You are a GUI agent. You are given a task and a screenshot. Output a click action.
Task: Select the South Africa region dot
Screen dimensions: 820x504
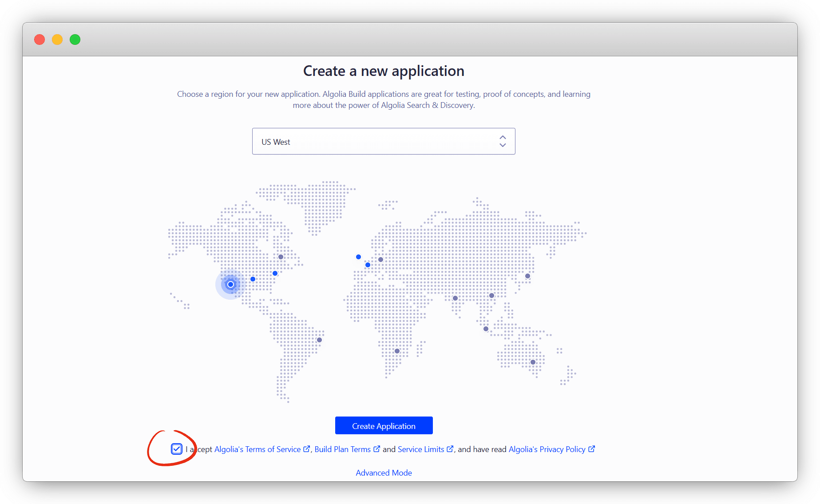coord(397,351)
